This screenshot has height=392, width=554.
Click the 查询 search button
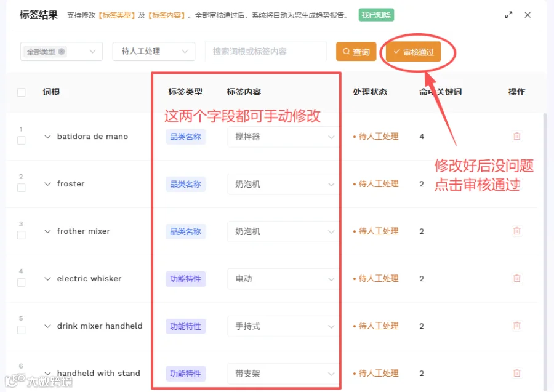pos(356,52)
